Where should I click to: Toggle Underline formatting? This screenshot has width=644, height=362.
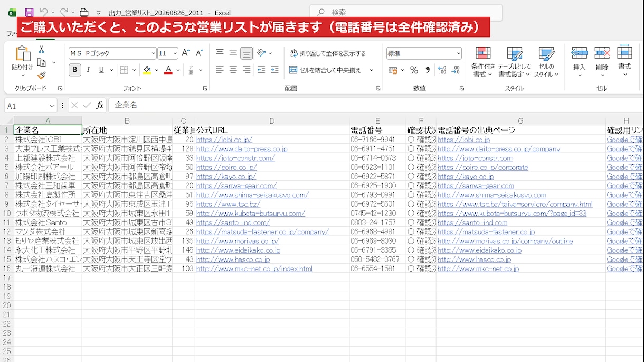click(x=100, y=70)
